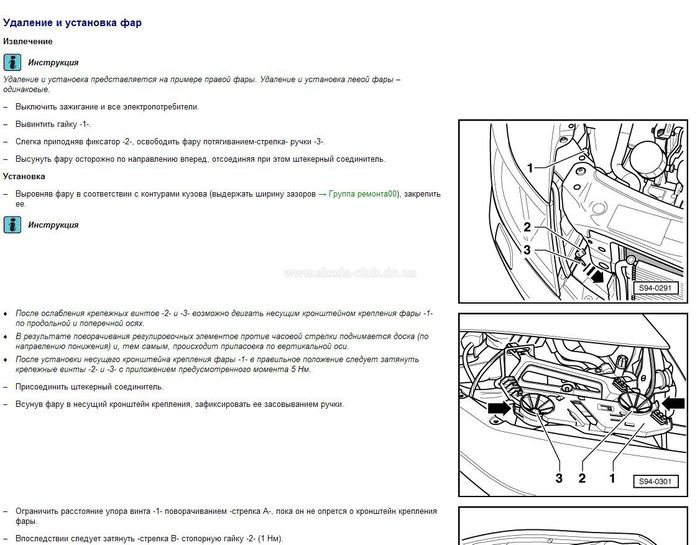Click the info icon under the Извлечение heading
700x545 pixels.
12,62
